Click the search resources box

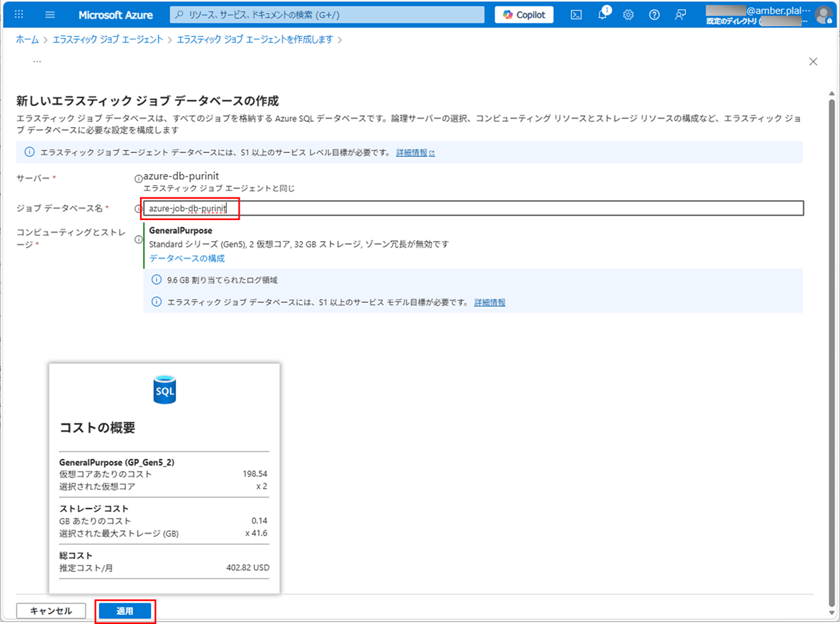coord(328,14)
